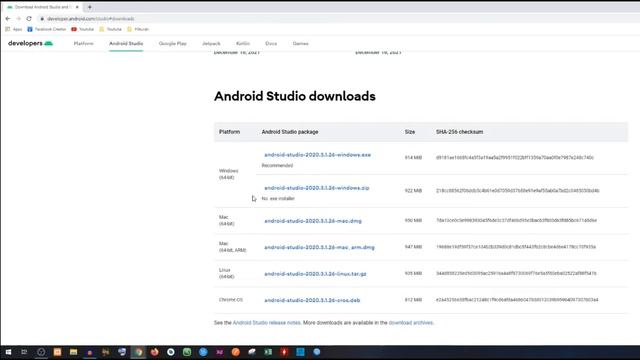
Task: Download android-studio-2020.3.1.26-windows.exe
Action: (318, 155)
